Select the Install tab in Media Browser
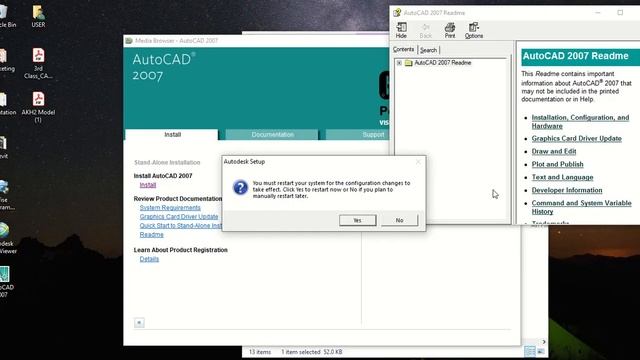 [172, 135]
